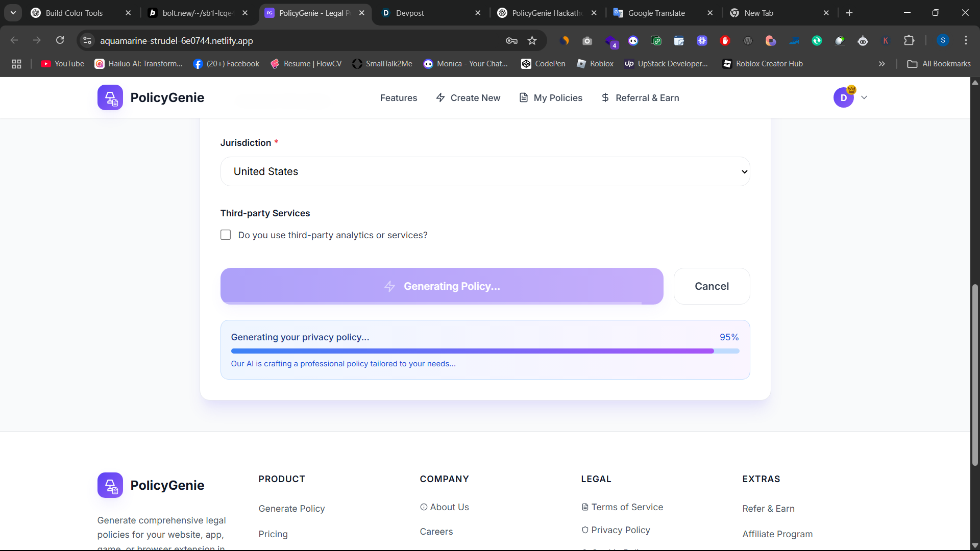Screen dimensions: 980x551
Task: Expand the Jurisdiction United States dropdown
Action: tap(485, 171)
